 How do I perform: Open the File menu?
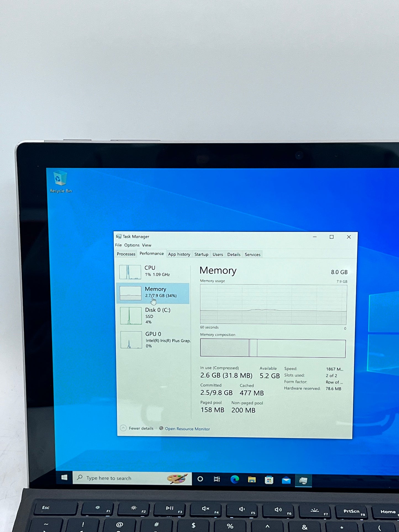[x=118, y=245]
